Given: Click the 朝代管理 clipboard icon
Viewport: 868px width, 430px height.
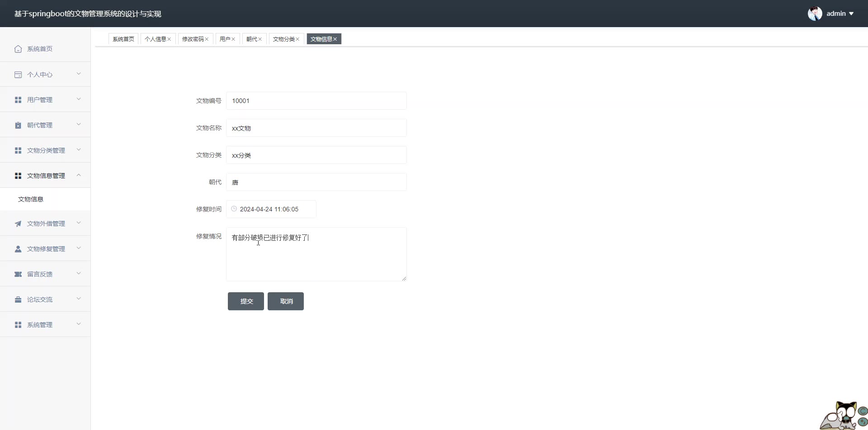Looking at the screenshot, I should 18,125.
